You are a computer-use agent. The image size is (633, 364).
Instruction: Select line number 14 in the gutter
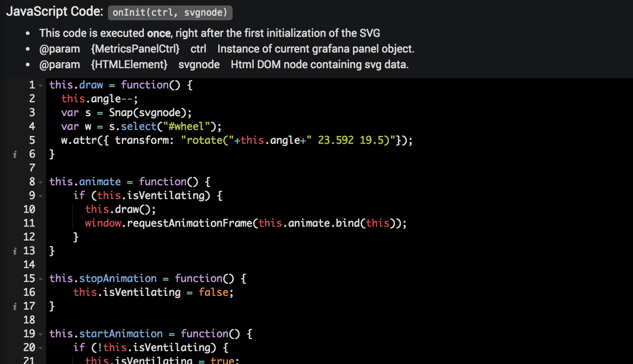pyautogui.click(x=29, y=264)
